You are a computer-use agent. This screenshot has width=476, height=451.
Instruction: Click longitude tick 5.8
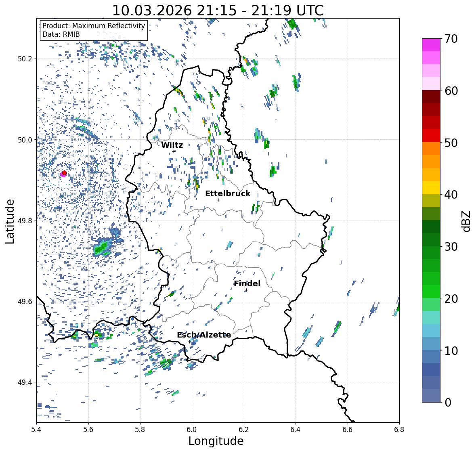[x=140, y=429]
